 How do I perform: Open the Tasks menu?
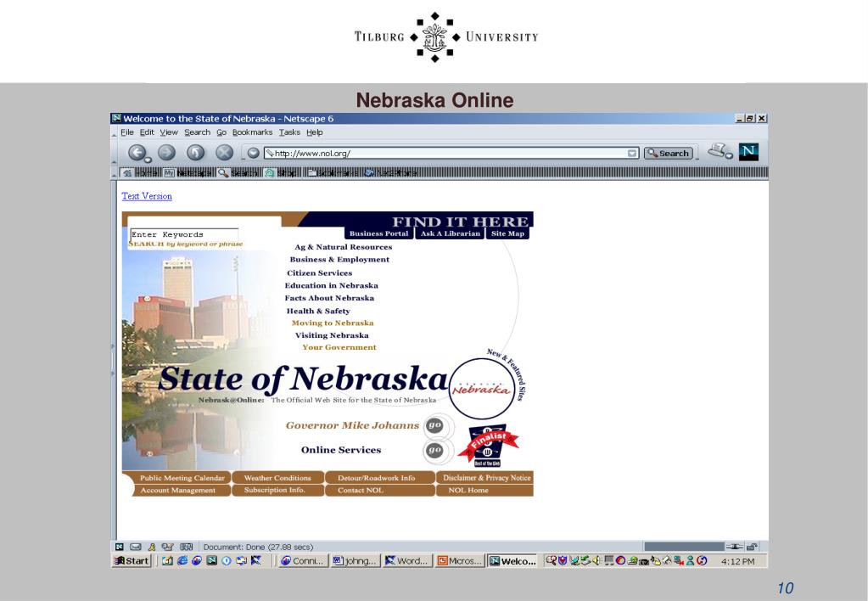click(289, 132)
